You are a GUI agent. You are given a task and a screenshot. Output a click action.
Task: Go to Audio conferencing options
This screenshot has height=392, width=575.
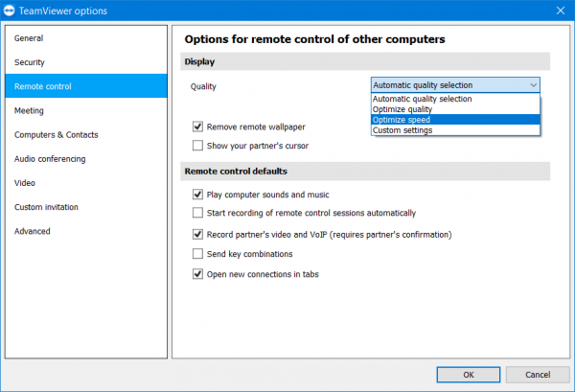point(50,159)
